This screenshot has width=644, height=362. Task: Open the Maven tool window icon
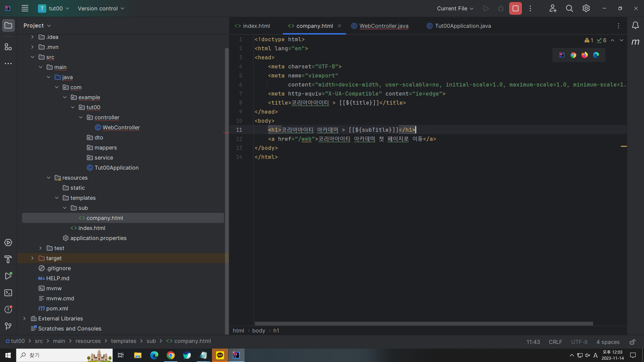click(x=635, y=42)
